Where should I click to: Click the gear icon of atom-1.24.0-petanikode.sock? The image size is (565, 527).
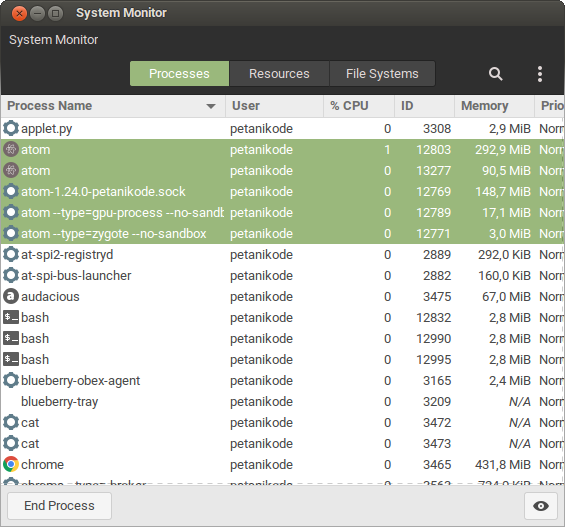pyautogui.click(x=11, y=191)
